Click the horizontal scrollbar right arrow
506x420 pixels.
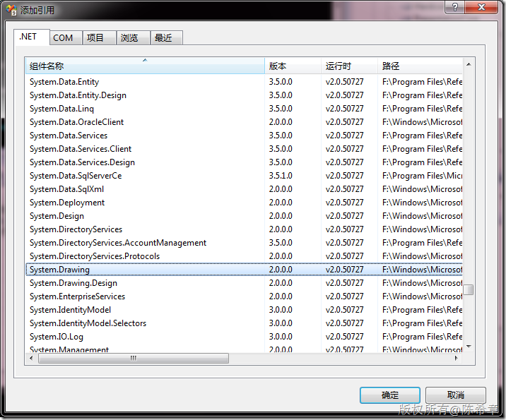click(457, 358)
